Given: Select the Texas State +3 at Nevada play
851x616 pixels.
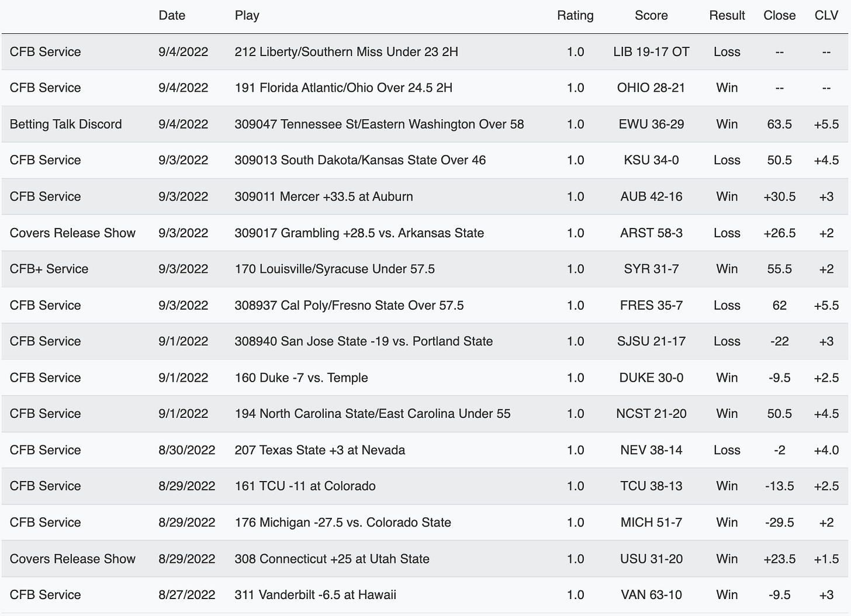Looking at the screenshot, I should [320, 451].
